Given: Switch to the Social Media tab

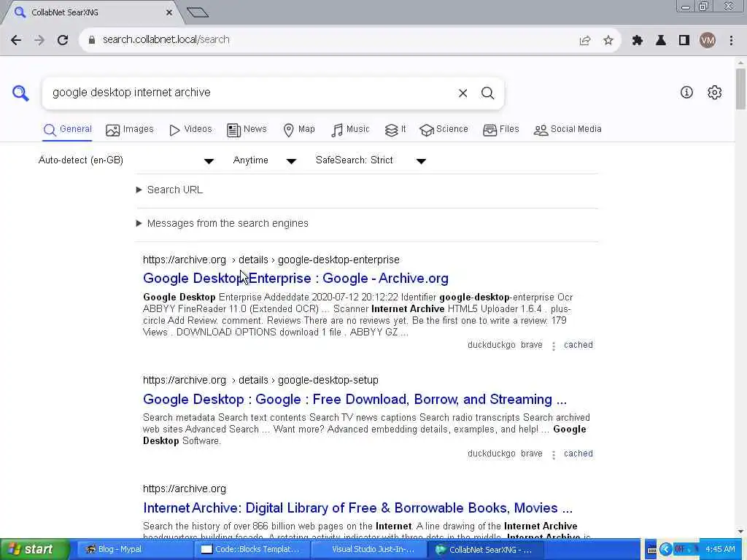Looking at the screenshot, I should coord(568,130).
